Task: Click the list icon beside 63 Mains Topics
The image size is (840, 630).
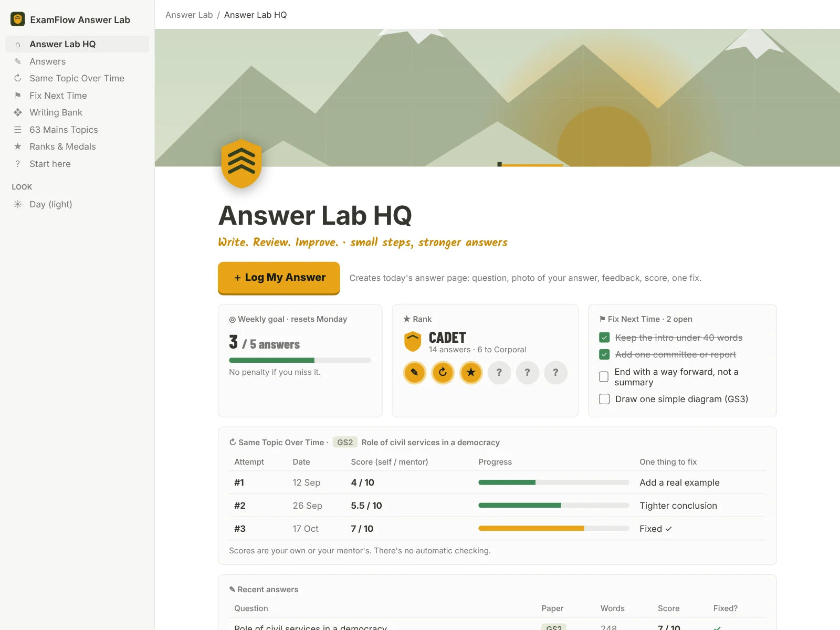Action: pos(18,130)
